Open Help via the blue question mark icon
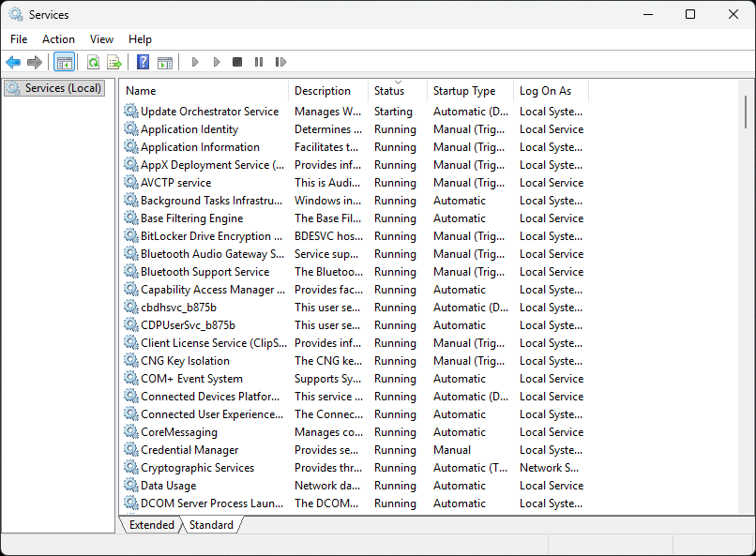756x556 pixels. click(x=144, y=62)
